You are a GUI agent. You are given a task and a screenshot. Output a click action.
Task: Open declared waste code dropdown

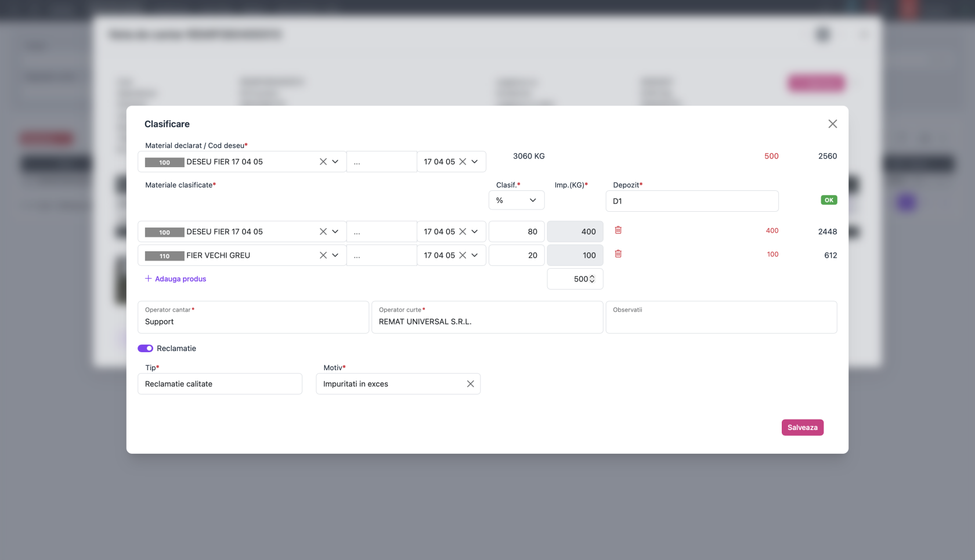point(475,162)
